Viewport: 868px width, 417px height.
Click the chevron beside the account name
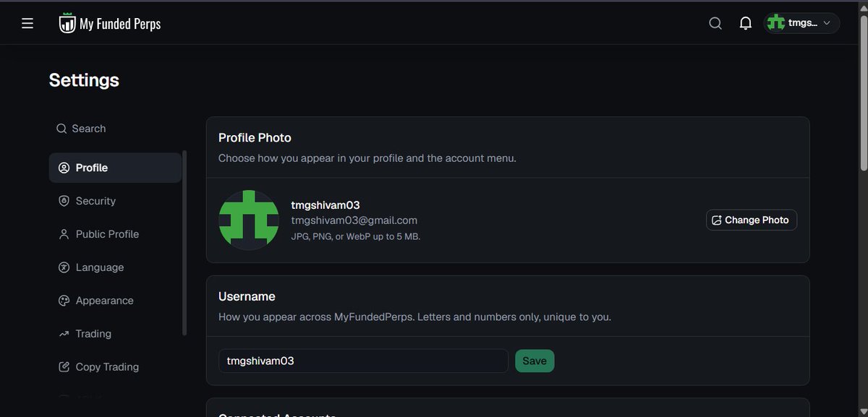coord(827,24)
